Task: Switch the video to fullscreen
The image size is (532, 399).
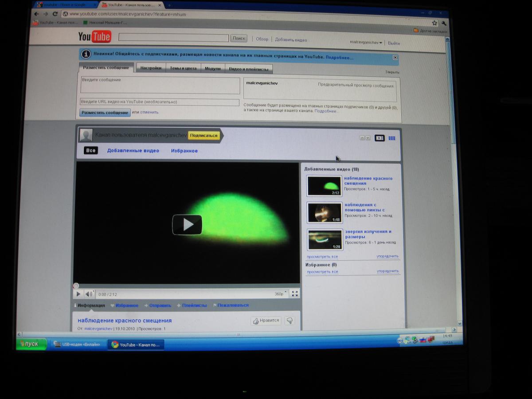Action: 295,293
